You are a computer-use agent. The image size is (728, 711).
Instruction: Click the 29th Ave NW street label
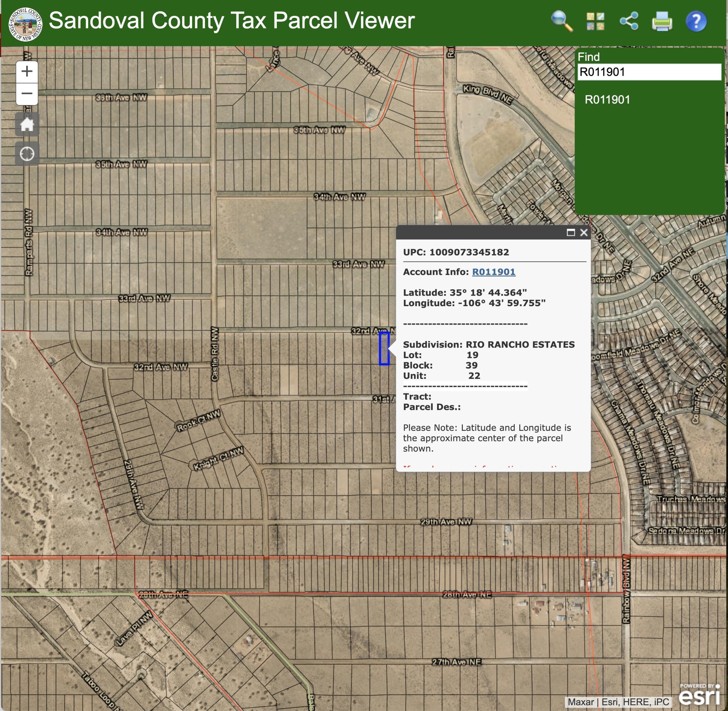coord(446,522)
